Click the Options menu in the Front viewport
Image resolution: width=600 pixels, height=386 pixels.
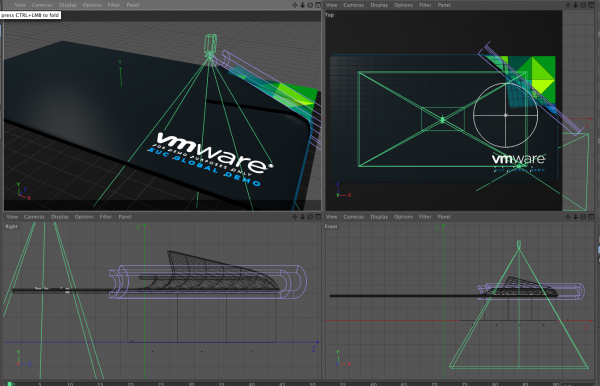(x=403, y=217)
